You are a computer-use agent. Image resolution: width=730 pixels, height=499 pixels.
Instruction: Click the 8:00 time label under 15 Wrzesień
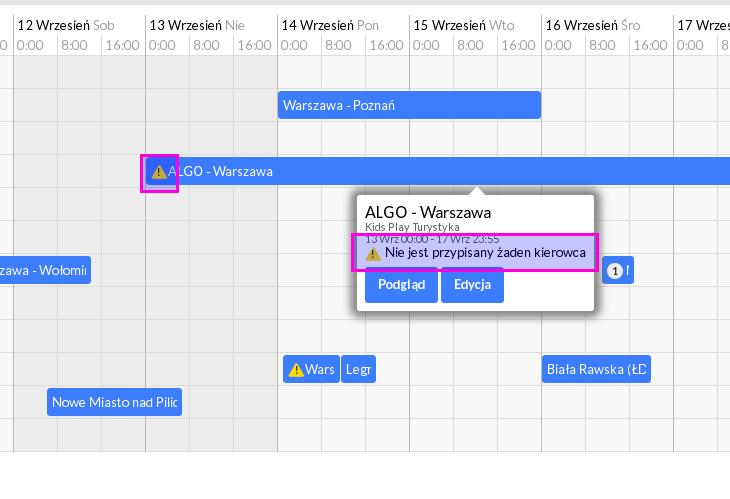click(x=470, y=45)
